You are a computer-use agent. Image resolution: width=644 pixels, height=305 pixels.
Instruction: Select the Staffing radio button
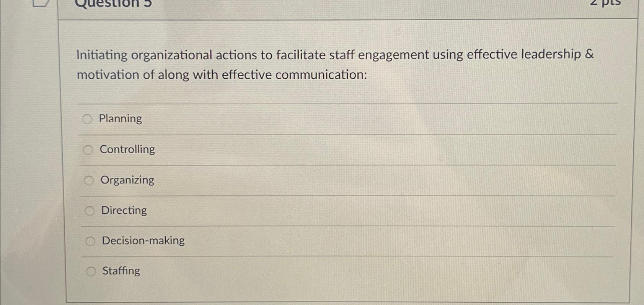(x=92, y=271)
